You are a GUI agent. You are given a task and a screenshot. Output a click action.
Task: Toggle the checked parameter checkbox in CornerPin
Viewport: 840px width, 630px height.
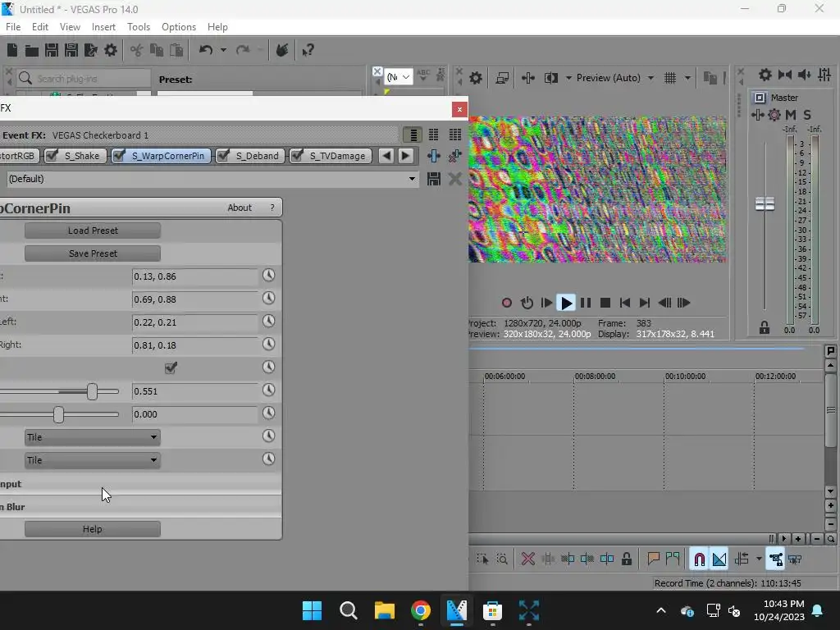pyautogui.click(x=171, y=367)
